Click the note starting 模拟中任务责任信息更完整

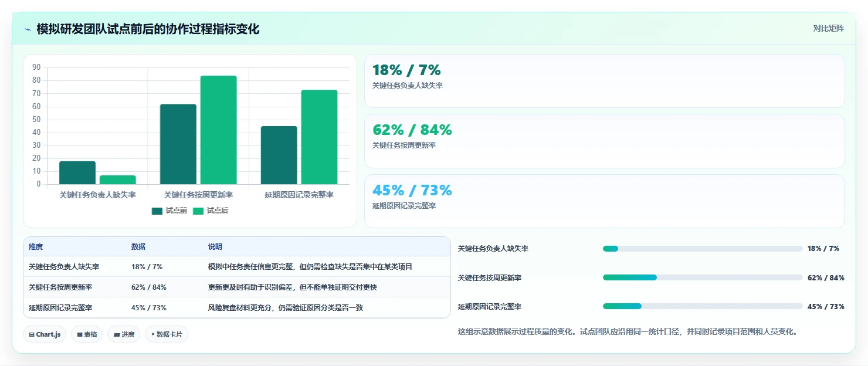310,267
